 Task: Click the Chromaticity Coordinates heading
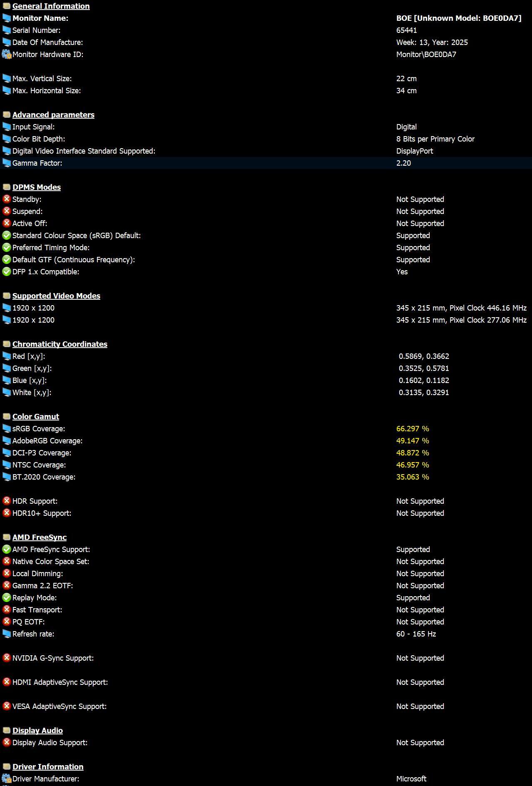click(x=60, y=344)
